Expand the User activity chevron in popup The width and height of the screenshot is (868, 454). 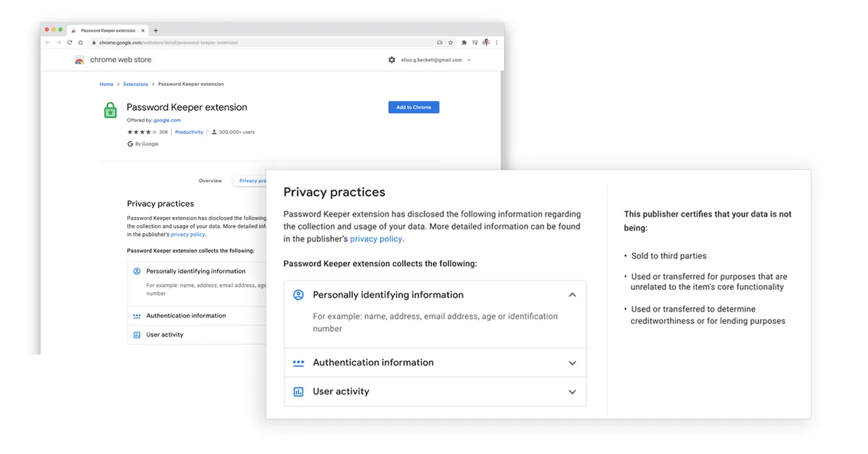click(x=572, y=392)
